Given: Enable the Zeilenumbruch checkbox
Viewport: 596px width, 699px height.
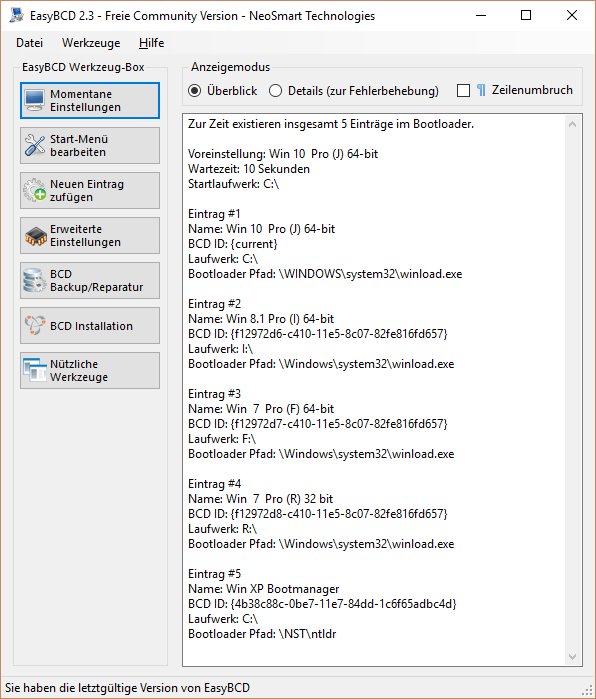Looking at the screenshot, I should (464, 91).
